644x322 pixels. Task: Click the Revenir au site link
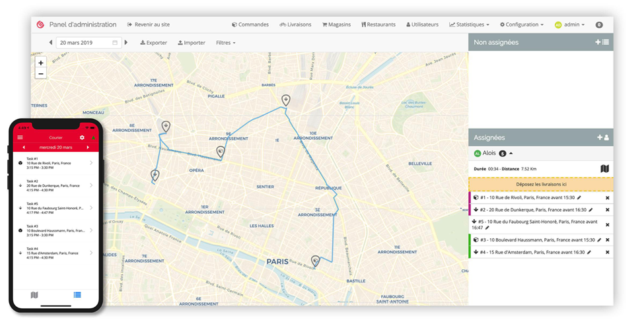point(148,24)
